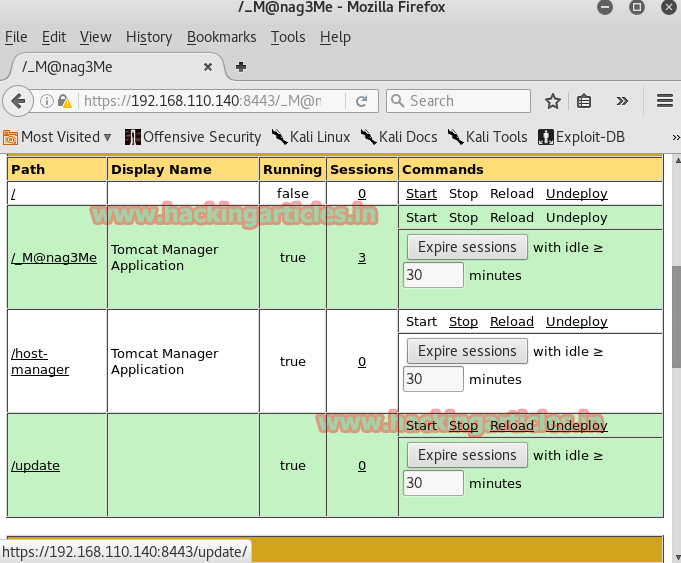This screenshot has width=681, height=563.
Task: Click idle minutes field for /_M@nag3Me
Action: tap(433, 275)
